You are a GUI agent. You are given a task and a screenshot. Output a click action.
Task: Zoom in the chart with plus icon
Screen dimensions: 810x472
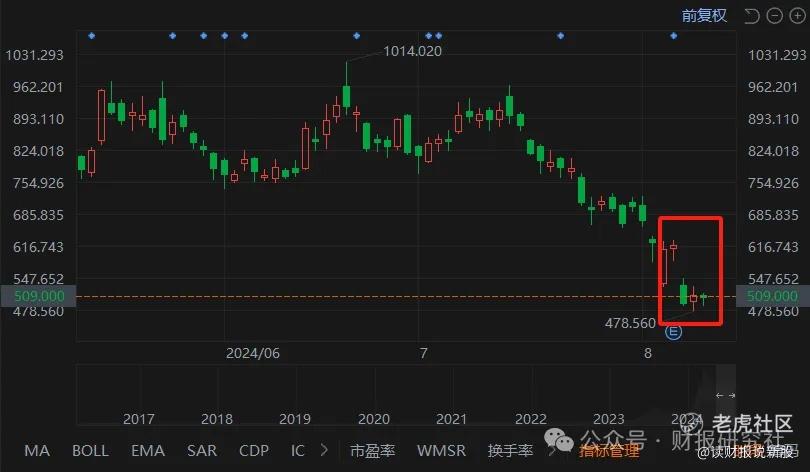point(798,16)
